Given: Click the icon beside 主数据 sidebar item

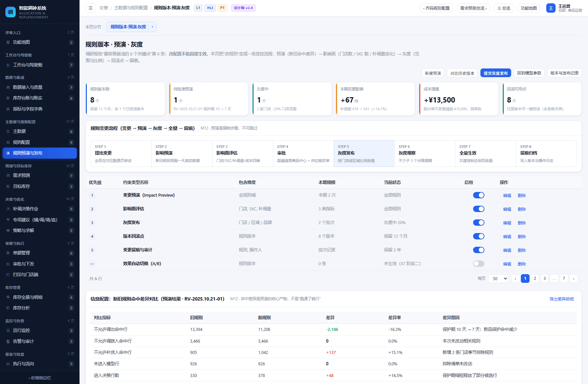Looking at the screenshot, I should [x=8, y=132].
